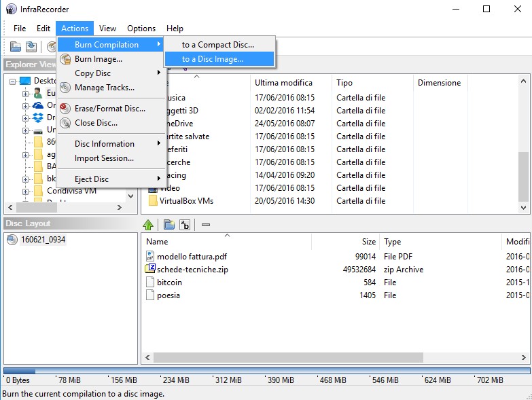The height and width of the screenshot is (400, 532).
Task: Expand the OneDrive tree node
Action: coord(25,106)
